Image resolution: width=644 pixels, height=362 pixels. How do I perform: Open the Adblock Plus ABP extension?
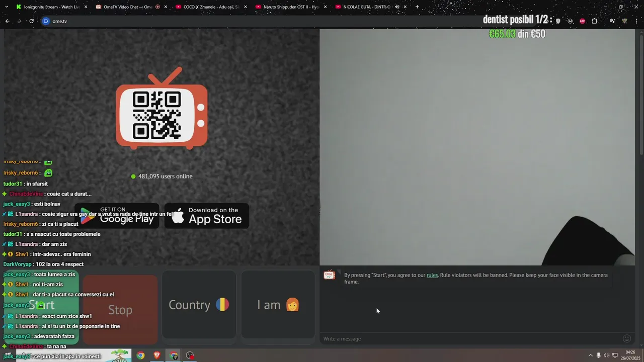582,21
